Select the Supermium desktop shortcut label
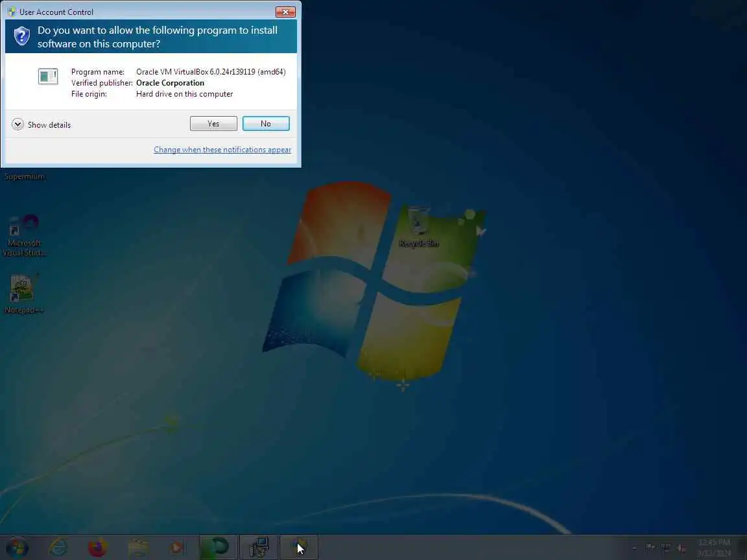Viewport: 747px width, 560px height. tap(24, 177)
